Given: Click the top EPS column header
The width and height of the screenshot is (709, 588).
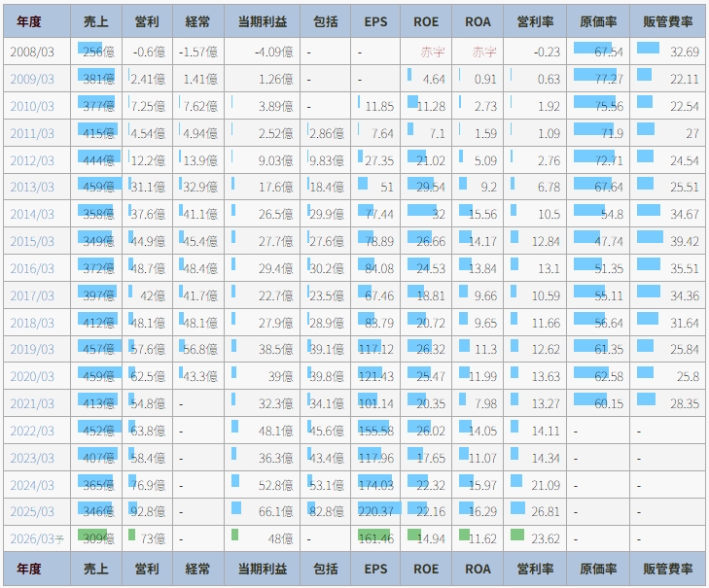Looking at the screenshot, I should [374, 21].
